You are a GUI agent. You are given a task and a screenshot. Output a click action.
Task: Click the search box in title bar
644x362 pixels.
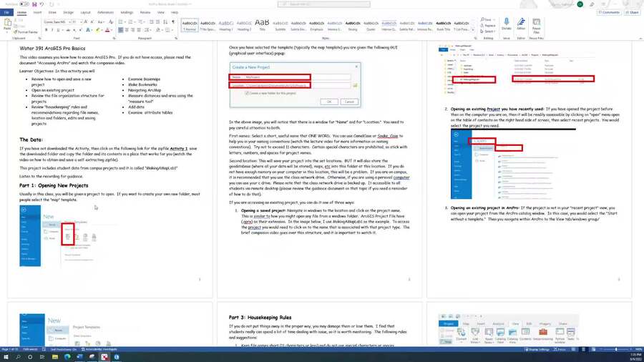pos(323,4)
